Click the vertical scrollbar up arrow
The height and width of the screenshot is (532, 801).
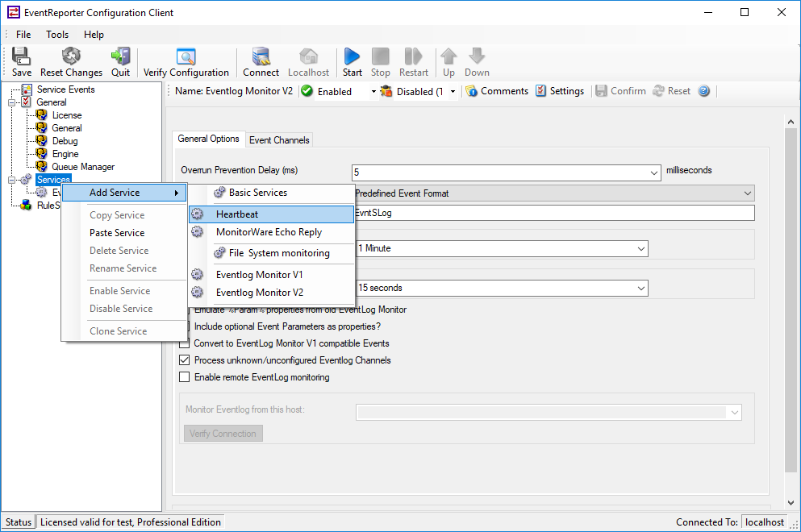791,122
